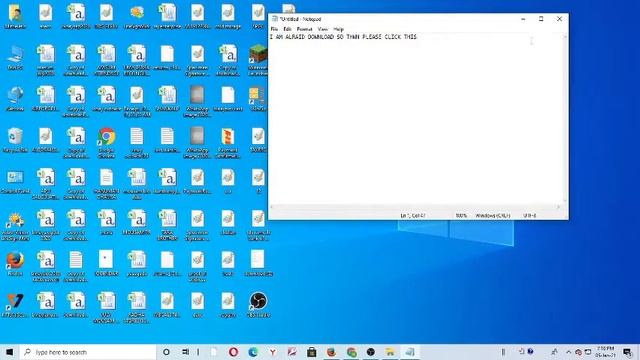
Task: Open Notepad File menu
Action: pos(274,29)
